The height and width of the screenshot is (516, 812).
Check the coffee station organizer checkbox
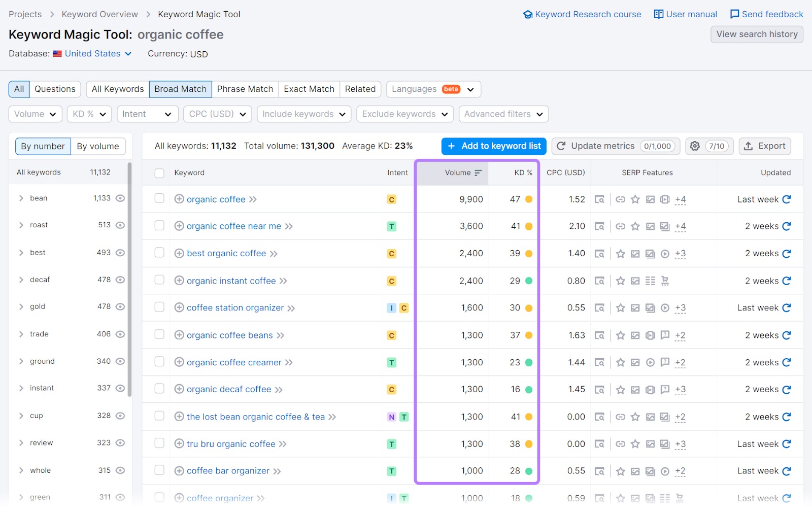tap(159, 307)
